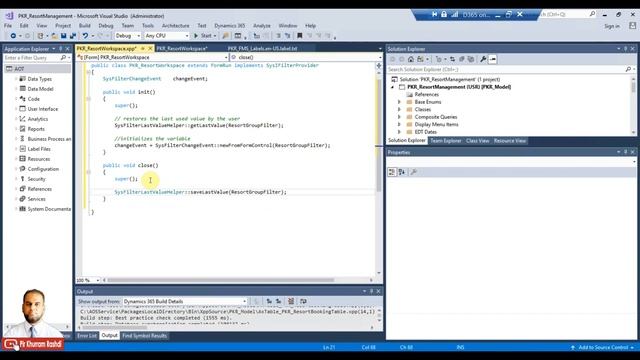This screenshot has width=640, height=360.
Task: Click the code editor horizontal scrollbar
Action: [220, 280]
